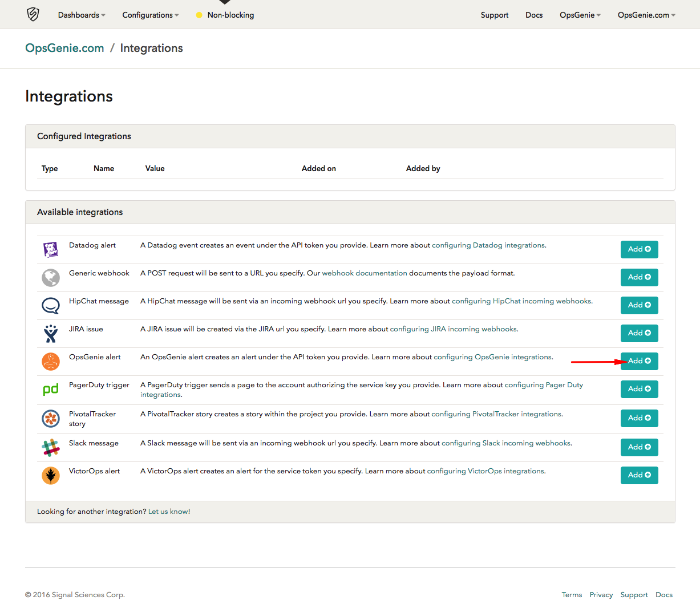Click the Slack message icon

pyautogui.click(x=51, y=448)
